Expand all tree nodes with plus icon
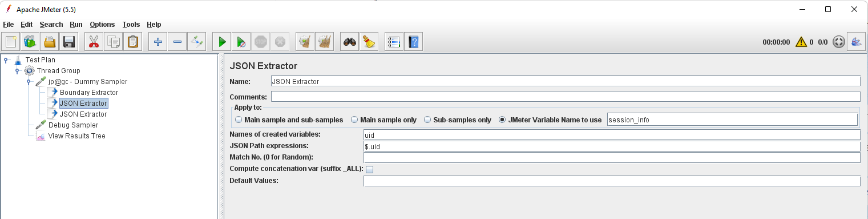Viewport: 868px width, 219px height. [x=158, y=42]
